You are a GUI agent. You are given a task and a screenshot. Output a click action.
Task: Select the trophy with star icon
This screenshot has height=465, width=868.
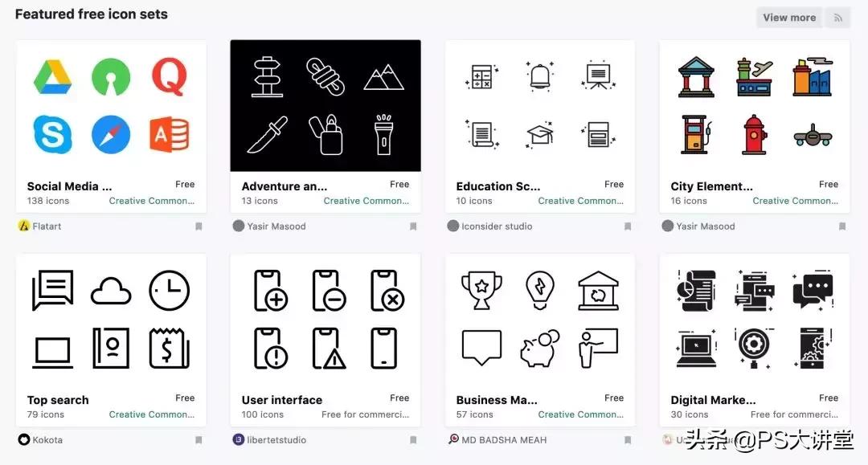(481, 290)
